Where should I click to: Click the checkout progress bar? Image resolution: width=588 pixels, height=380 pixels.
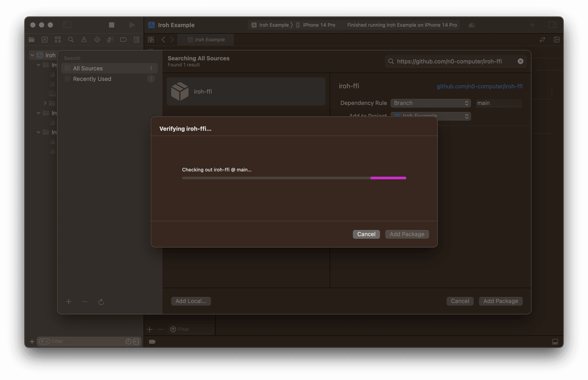294,178
